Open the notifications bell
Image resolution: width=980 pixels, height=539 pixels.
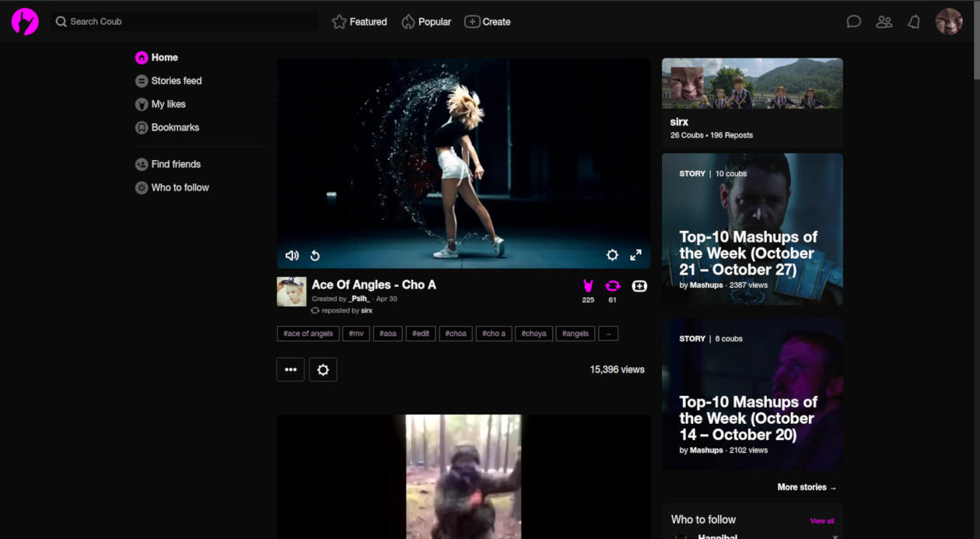[x=914, y=22]
